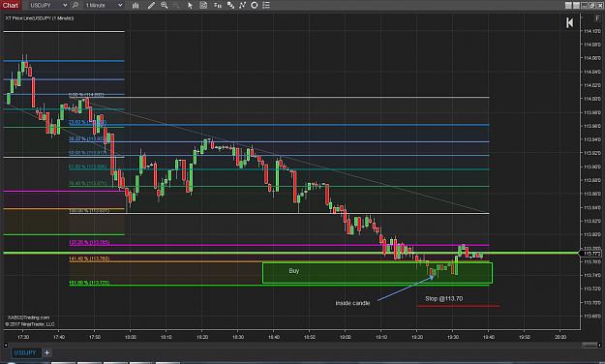Screen dimensions: 605x364
Task: Click the current price marker 113.772
Action: (x=591, y=254)
